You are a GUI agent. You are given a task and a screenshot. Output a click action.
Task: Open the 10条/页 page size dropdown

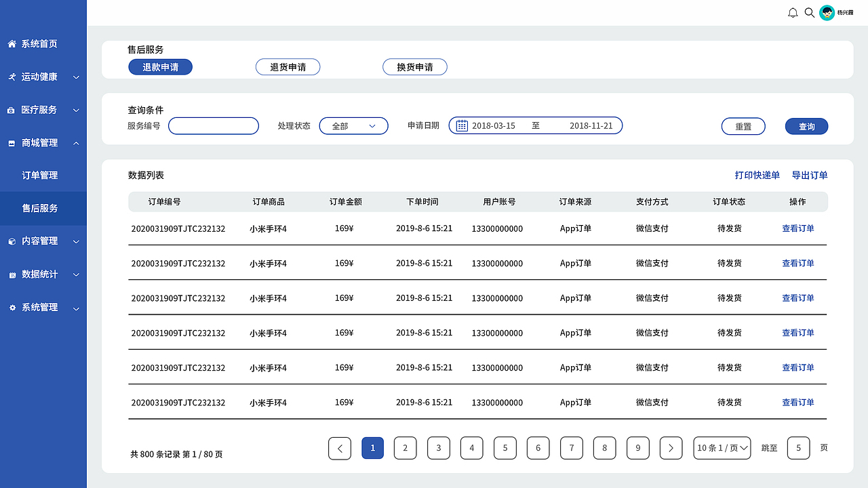(722, 448)
